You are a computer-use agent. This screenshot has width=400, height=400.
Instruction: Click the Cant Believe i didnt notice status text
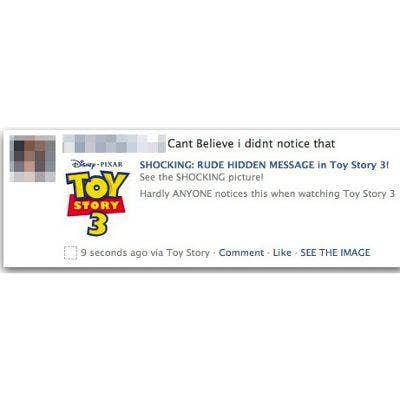coord(251,144)
